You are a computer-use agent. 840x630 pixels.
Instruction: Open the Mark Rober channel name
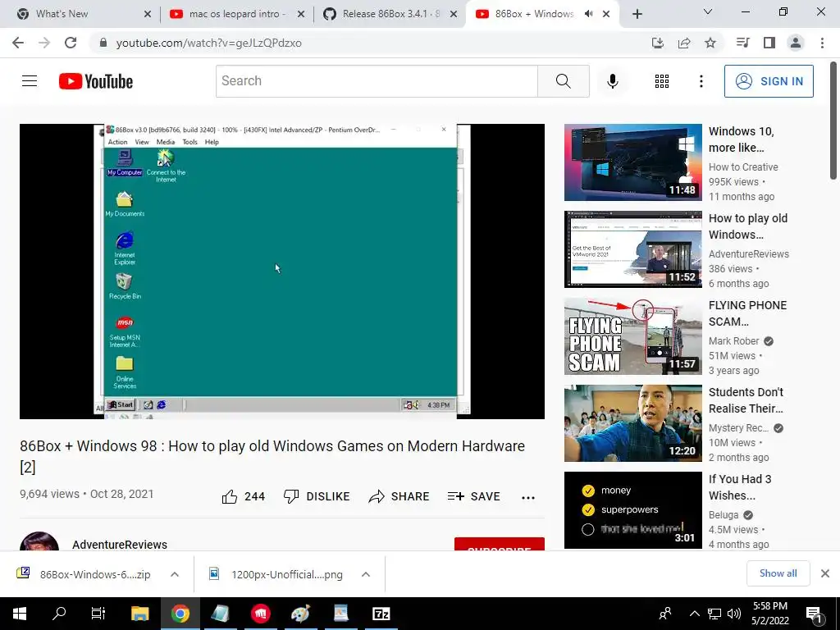(734, 340)
